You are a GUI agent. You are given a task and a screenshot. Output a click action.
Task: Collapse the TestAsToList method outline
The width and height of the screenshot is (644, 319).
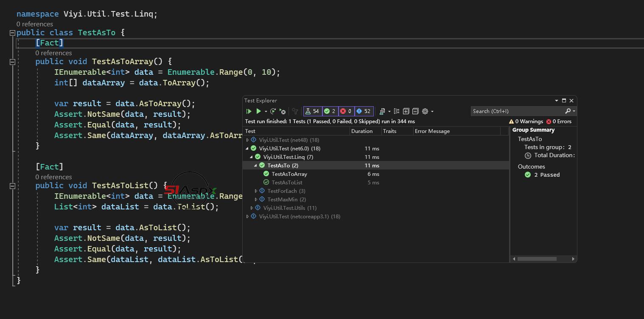click(x=12, y=186)
